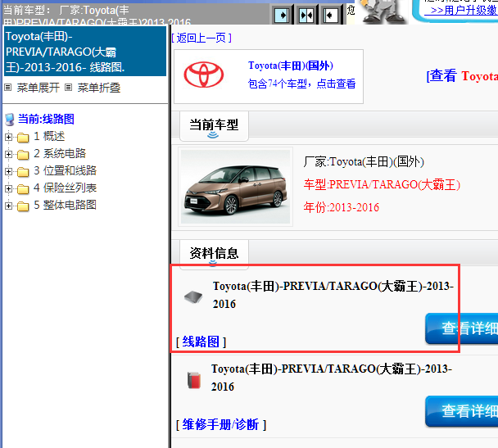Select the 5 整体电路图 tree item label
The height and width of the screenshot is (448, 498).
[65, 205]
